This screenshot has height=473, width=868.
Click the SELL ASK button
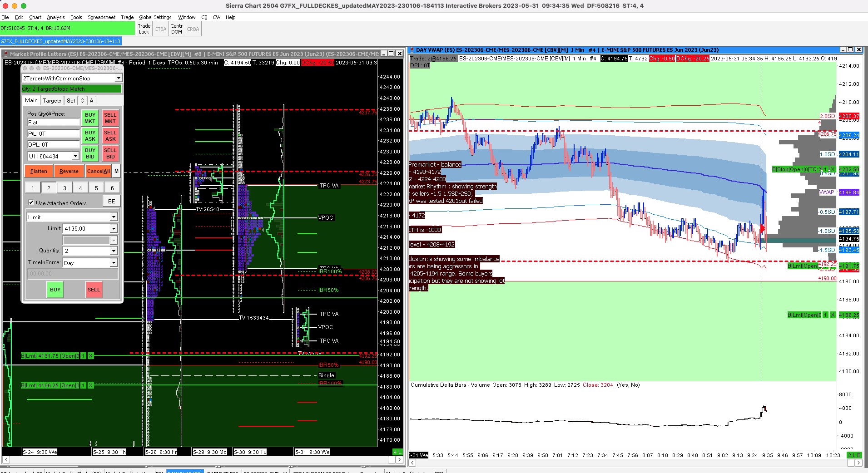coord(110,136)
